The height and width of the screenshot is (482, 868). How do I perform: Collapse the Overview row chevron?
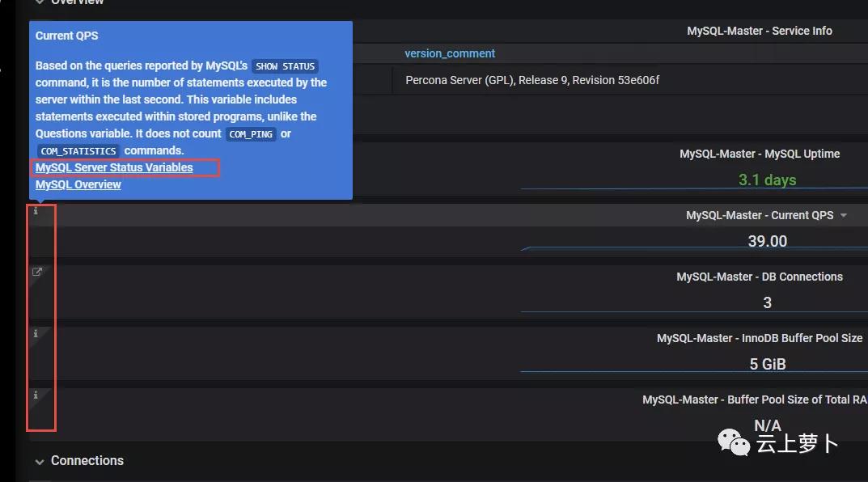pyautogui.click(x=40, y=2)
